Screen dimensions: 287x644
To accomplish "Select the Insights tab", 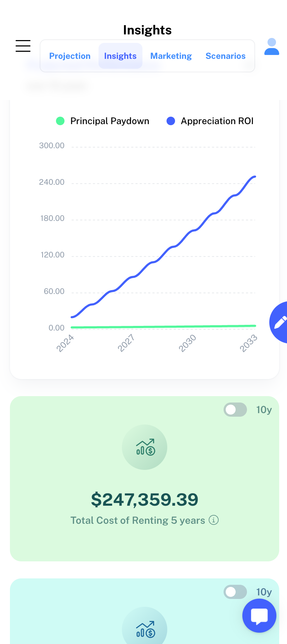I will (x=120, y=56).
